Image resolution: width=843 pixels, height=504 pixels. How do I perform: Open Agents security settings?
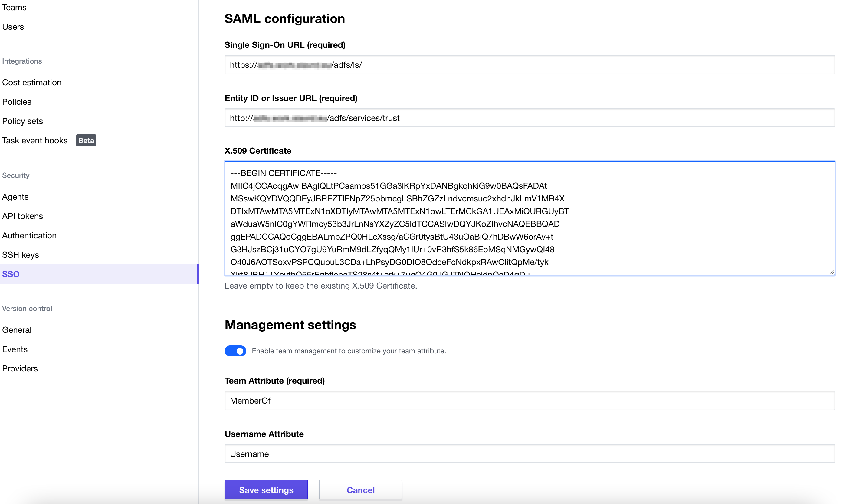tap(15, 197)
